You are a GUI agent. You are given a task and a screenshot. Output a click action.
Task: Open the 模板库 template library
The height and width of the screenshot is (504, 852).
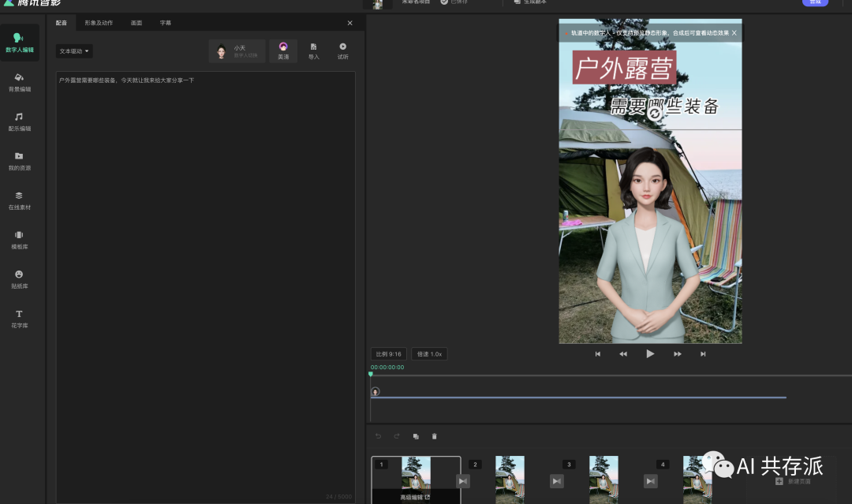point(20,240)
